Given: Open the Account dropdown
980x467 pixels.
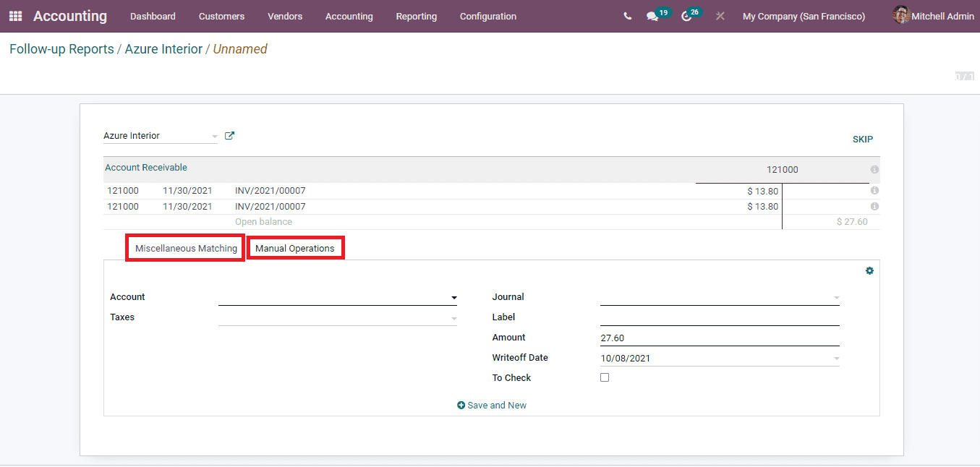Looking at the screenshot, I should (x=454, y=297).
